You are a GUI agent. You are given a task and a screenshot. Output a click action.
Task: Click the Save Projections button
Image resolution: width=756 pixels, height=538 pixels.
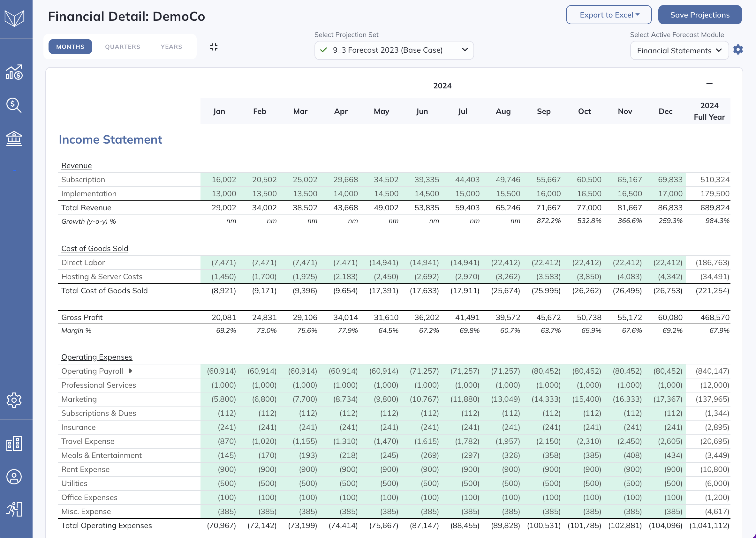click(699, 15)
